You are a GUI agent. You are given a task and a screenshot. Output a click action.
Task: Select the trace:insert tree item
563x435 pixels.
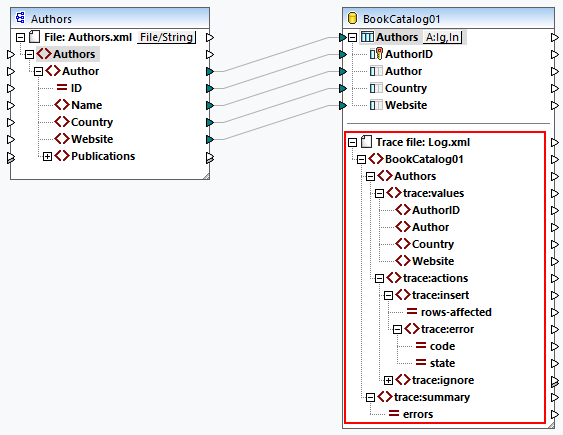[x=440, y=295]
